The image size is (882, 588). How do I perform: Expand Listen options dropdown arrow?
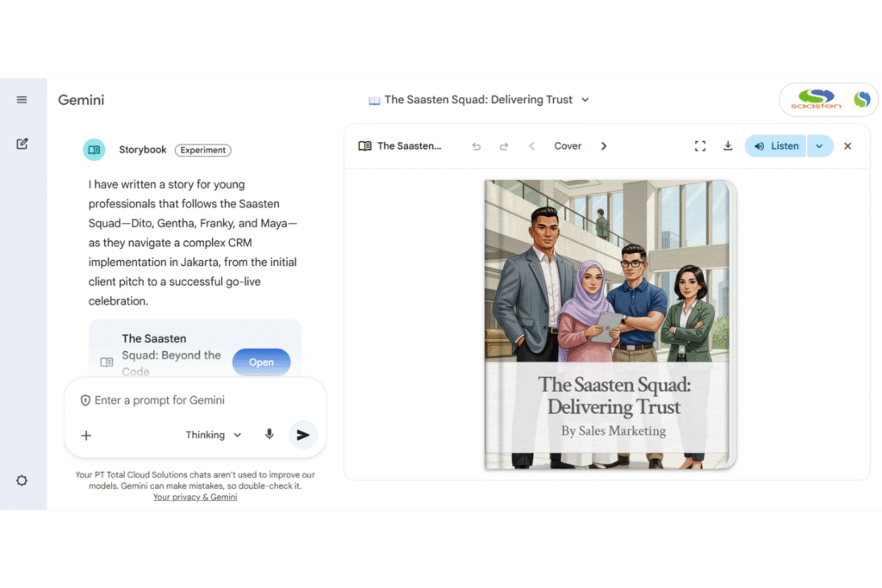click(x=819, y=146)
